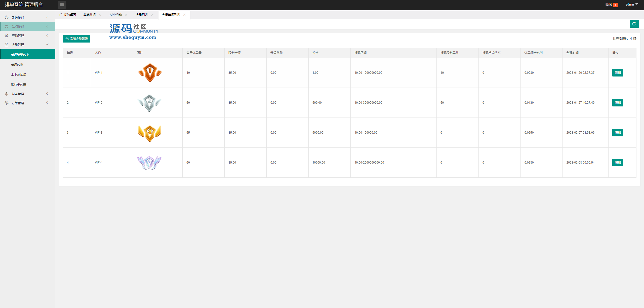Expand the 产品管理 menu chevron
The height and width of the screenshot is (308, 644).
pyautogui.click(x=47, y=35)
